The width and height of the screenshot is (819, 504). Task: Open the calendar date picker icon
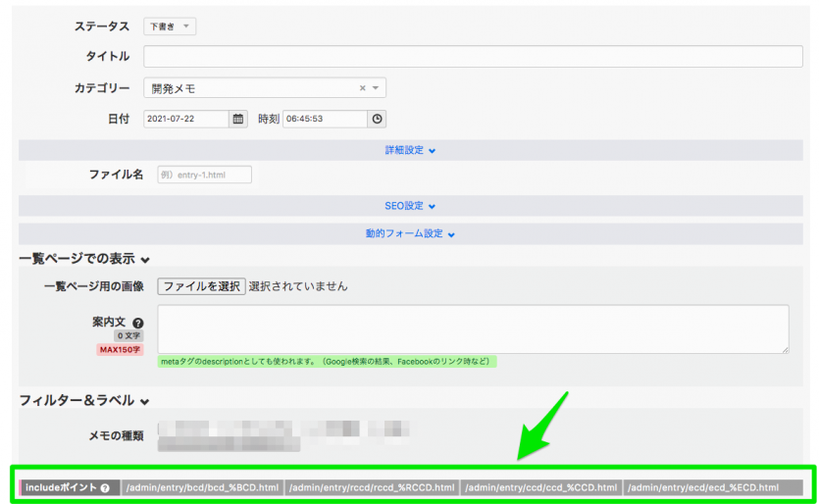[237, 119]
